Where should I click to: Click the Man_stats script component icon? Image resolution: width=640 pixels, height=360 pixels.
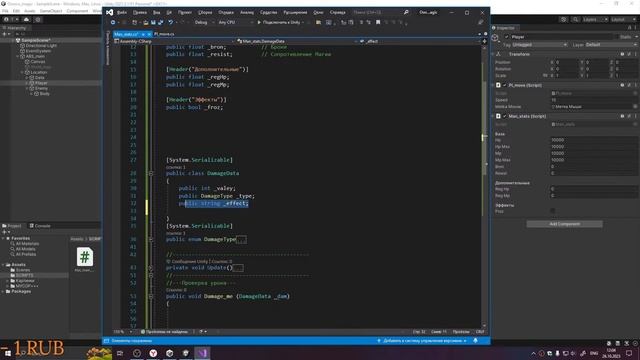[x=498, y=116]
